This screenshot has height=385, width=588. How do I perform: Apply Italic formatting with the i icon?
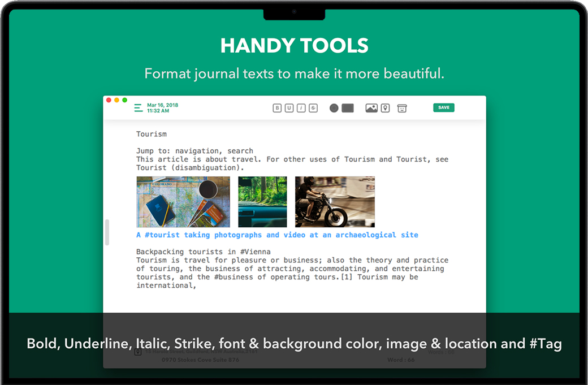[301, 108]
